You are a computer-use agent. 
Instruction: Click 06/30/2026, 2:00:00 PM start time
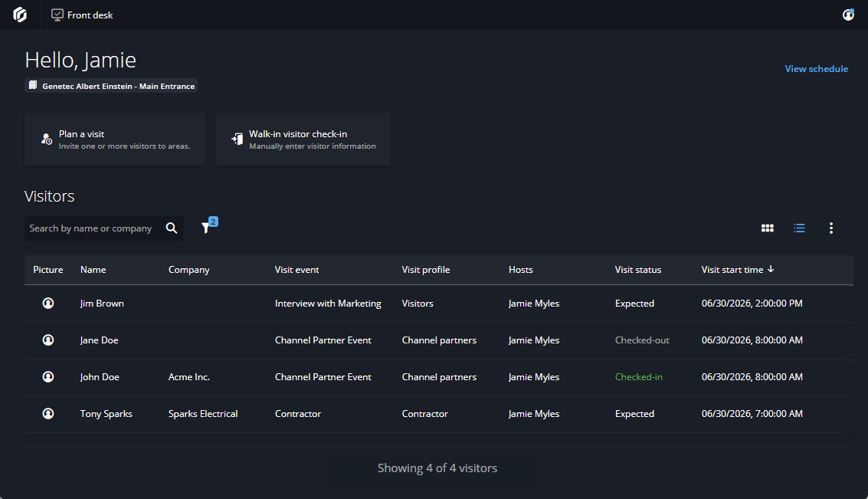click(752, 304)
